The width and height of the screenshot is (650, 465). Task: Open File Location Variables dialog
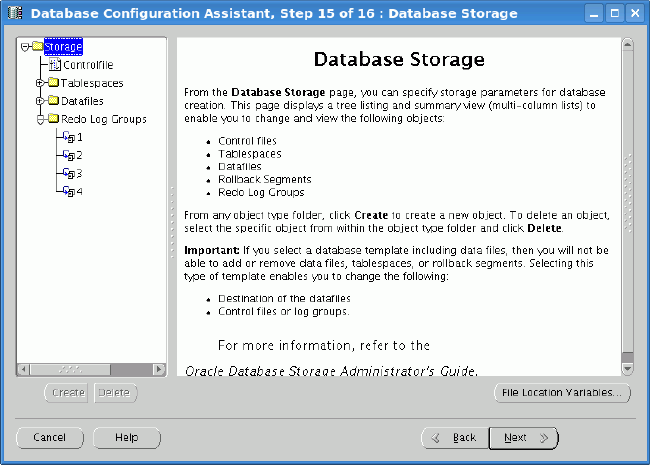click(x=564, y=393)
